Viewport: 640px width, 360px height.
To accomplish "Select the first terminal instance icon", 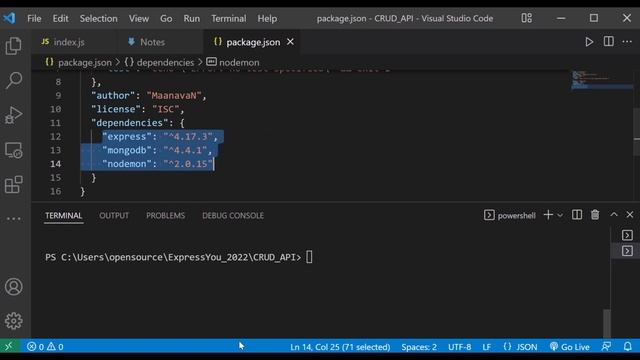I will point(627,235).
